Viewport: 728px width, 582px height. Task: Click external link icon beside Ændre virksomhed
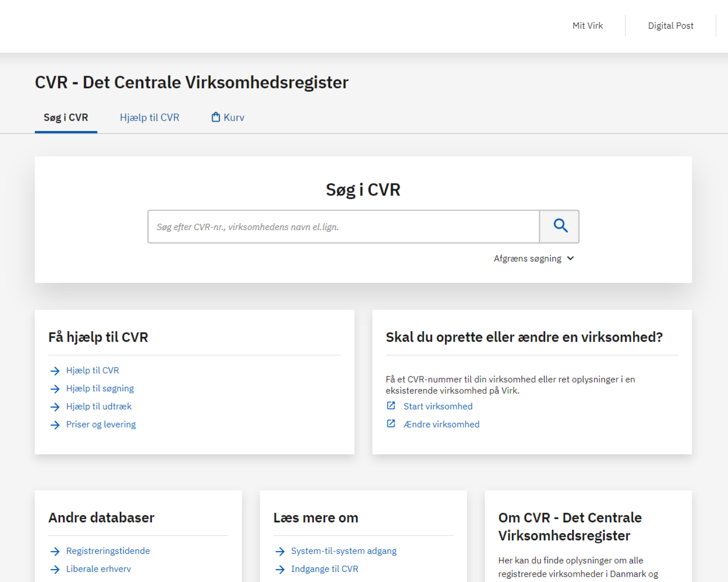point(391,424)
